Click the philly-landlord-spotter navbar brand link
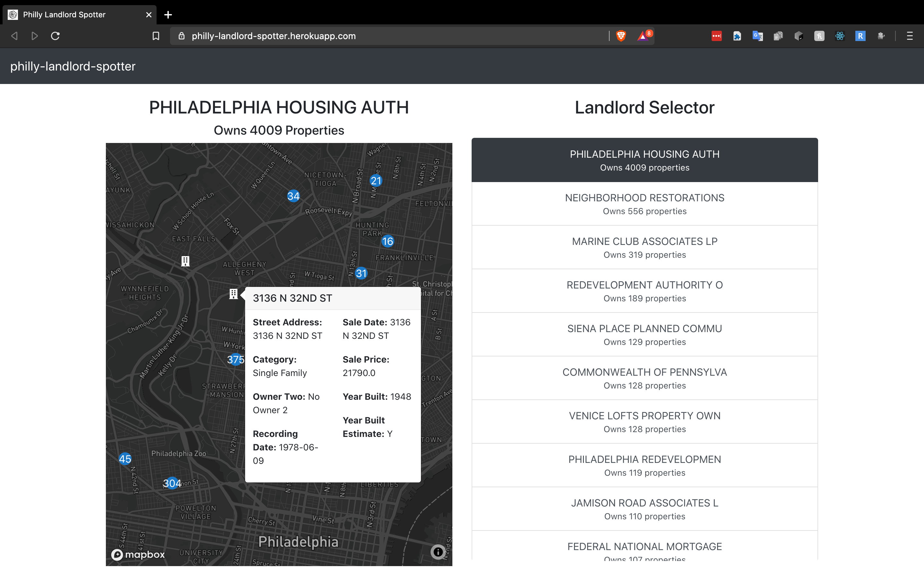Screen dimensions: 924x577 click(73, 66)
